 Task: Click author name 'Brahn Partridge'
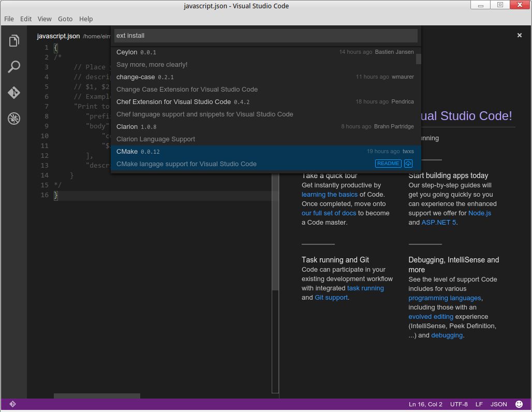(x=394, y=126)
